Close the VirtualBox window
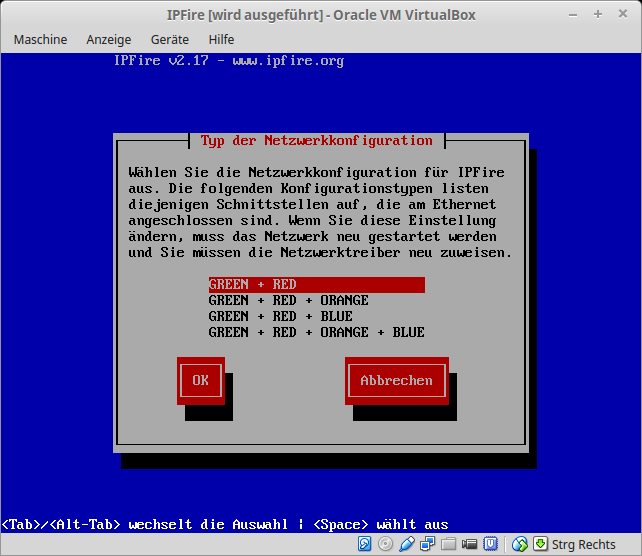This screenshot has height=556, width=642. tap(623, 14)
